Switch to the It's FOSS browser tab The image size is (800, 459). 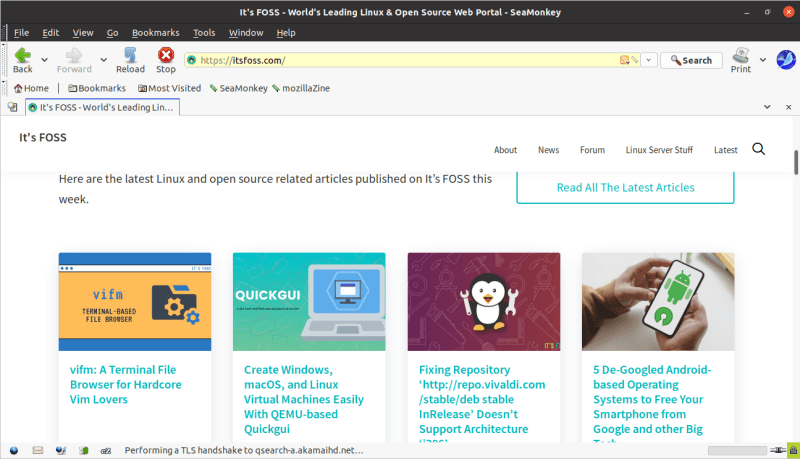(102, 107)
